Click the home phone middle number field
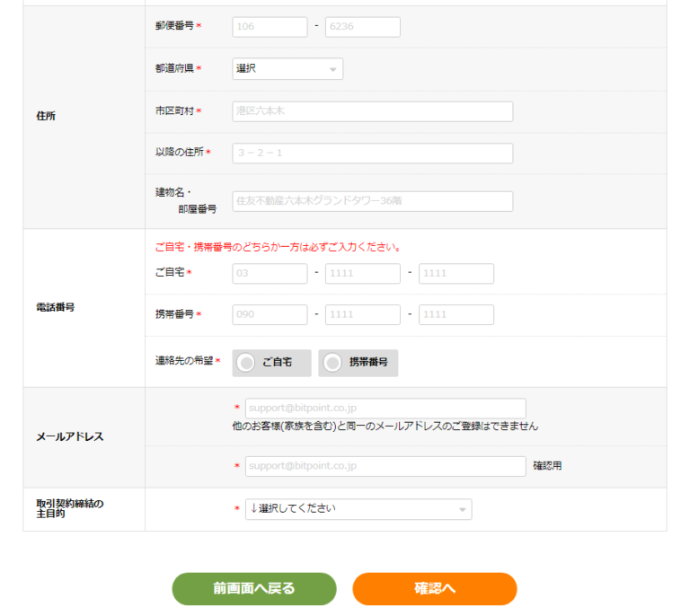The height and width of the screenshot is (616, 690). coord(362,274)
